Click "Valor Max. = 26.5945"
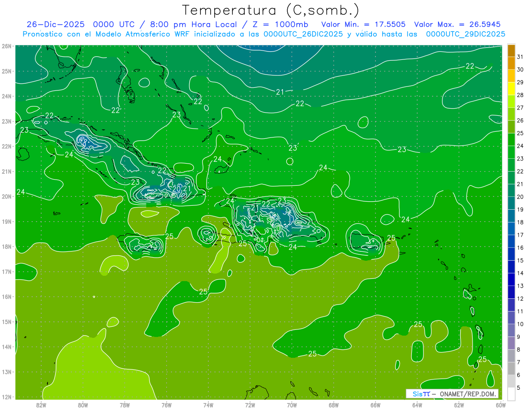The height and width of the screenshot is (411, 532). coord(457,24)
